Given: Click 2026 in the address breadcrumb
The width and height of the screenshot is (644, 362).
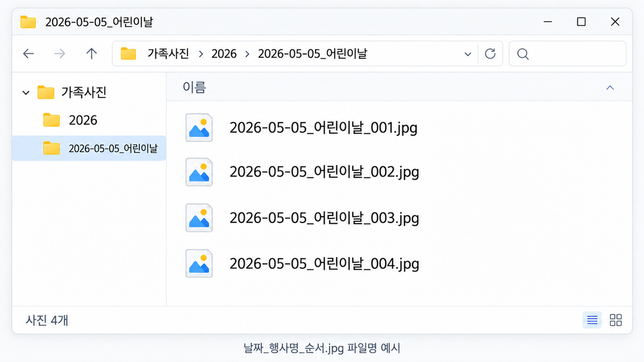Looking at the screenshot, I should pos(224,54).
